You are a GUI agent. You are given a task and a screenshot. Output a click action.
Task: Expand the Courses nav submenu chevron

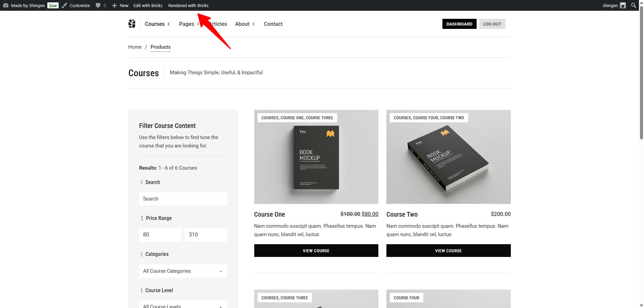click(x=169, y=24)
